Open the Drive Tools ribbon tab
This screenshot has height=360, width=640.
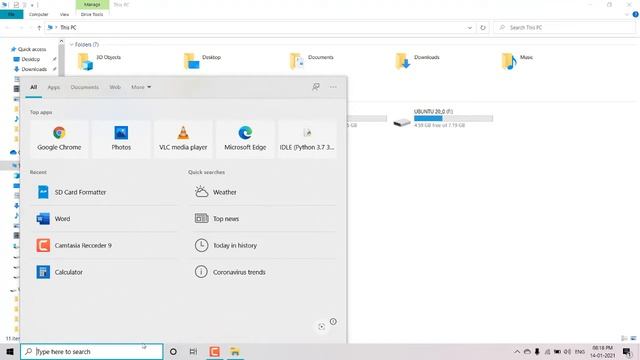tap(92, 14)
